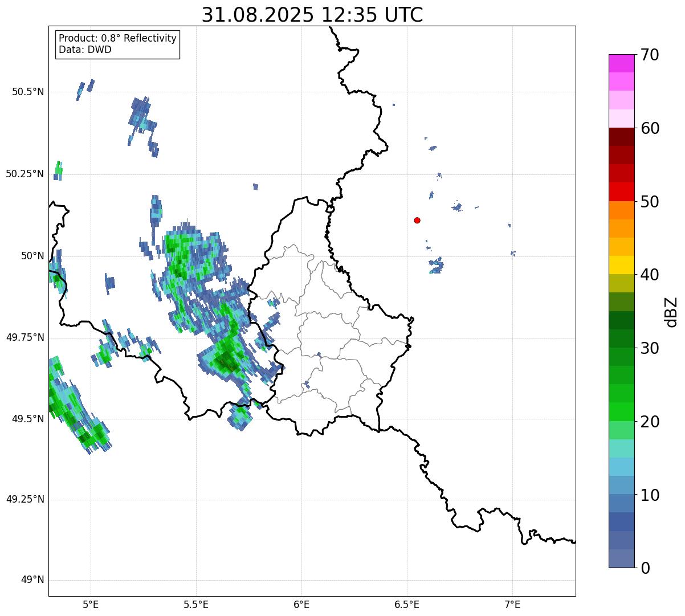Click the 50°N latitude label
685x616 pixels.
coord(32,256)
